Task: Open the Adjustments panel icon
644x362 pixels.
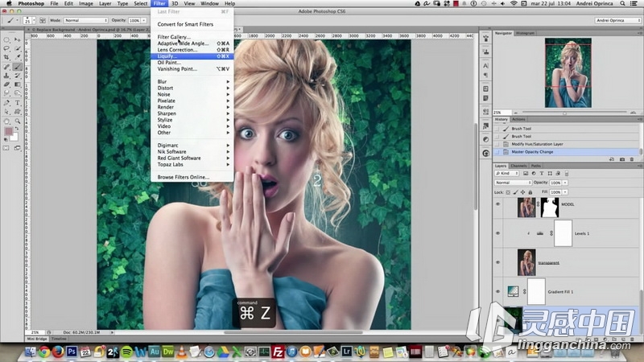Action: click(486, 139)
